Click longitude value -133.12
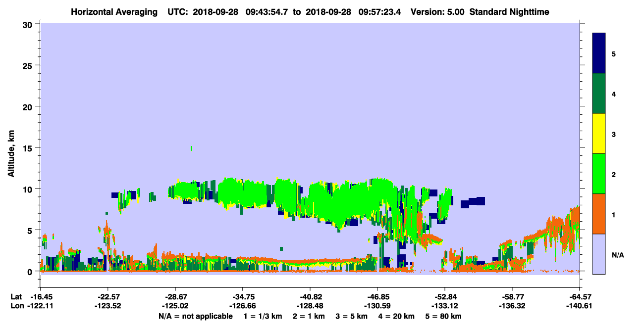The image size is (644, 330). pos(445,306)
